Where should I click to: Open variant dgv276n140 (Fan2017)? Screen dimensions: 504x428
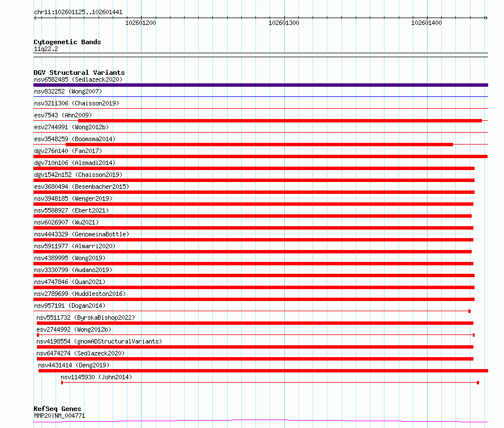[x=68, y=151]
